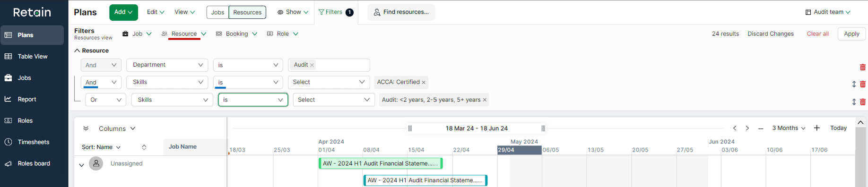
Task: Open the View menu
Action: click(184, 12)
